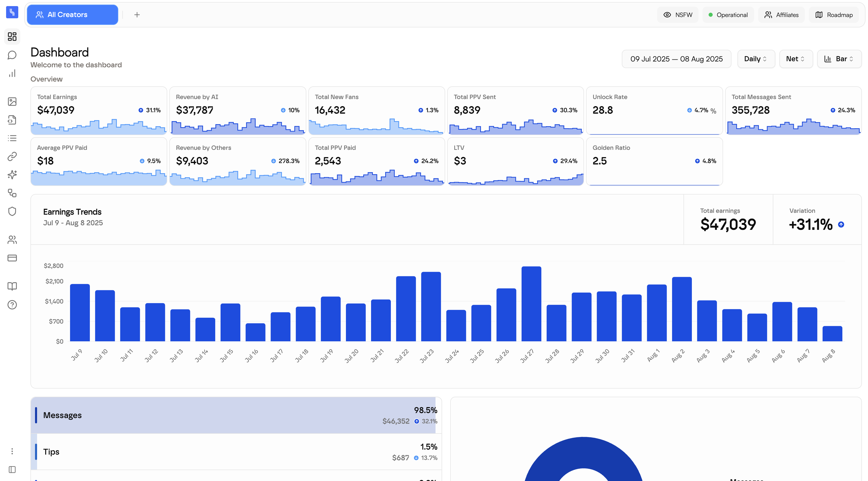
Task: Click the $47,039 Total earnings value in trends header
Action: (x=728, y=225)
